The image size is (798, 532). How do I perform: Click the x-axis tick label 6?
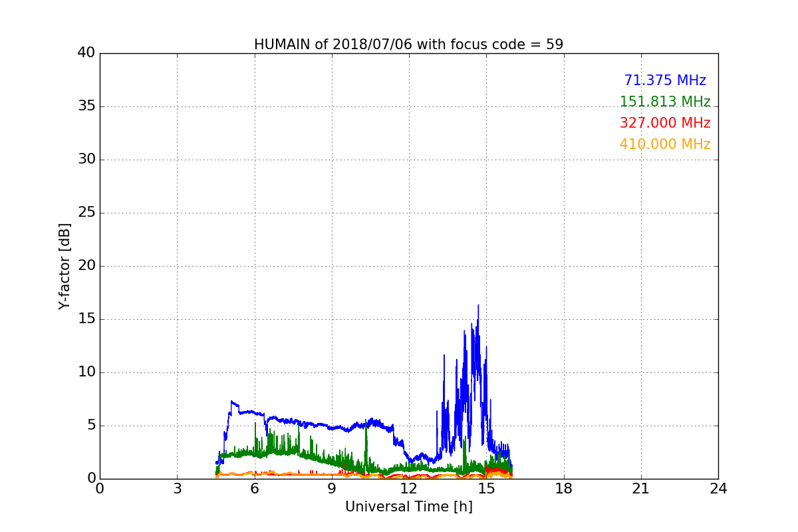tap(255, 489)
